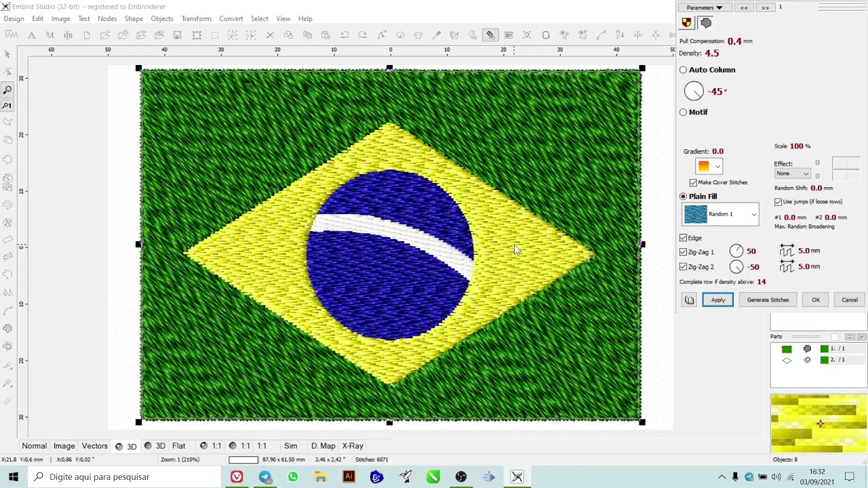The width and height of the screenshot is (868, 488).
Task: Click the Zig-Zag 1 angle dial
Action: tap(736, 251)
